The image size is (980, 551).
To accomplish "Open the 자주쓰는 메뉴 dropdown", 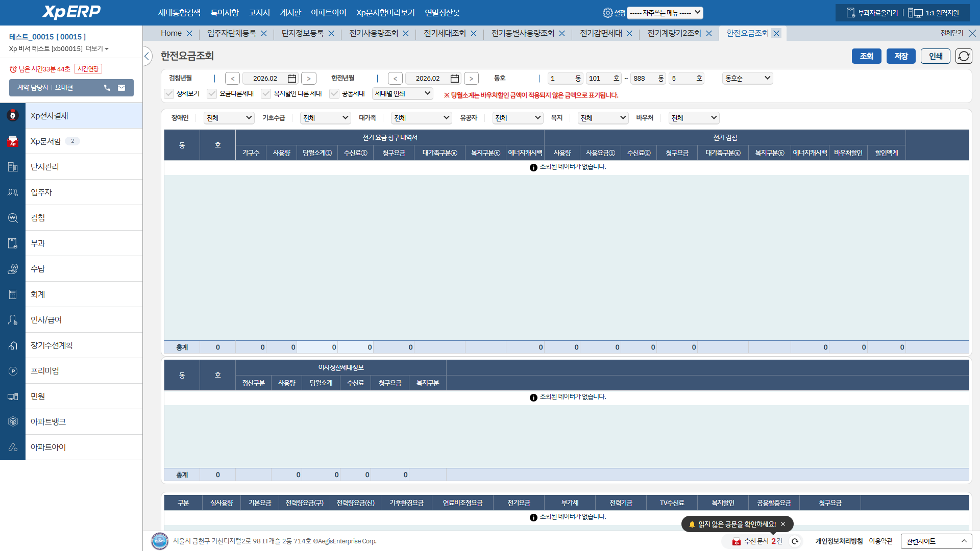I will coord(665,13).
